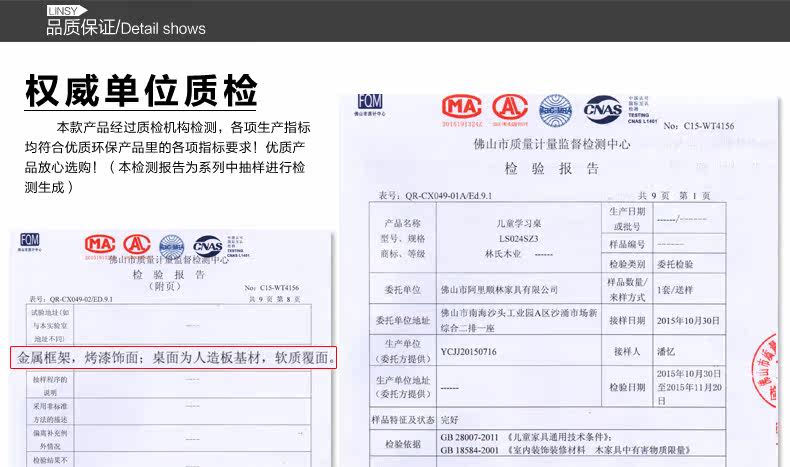Click 'No: C15-WT4156' on the left report

272,288
